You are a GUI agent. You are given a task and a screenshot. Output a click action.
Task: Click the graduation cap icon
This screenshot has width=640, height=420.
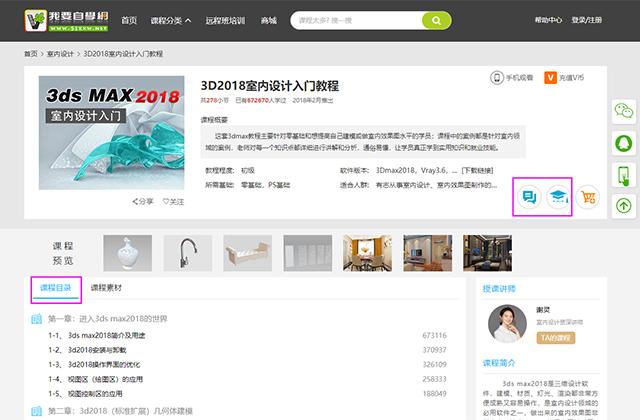coord(558,197)
